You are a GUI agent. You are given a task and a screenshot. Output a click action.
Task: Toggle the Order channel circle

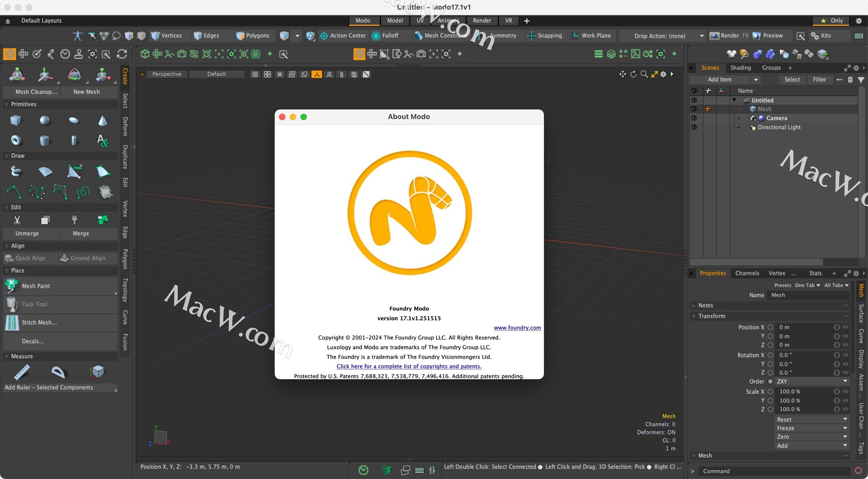[x=770, y=381]
